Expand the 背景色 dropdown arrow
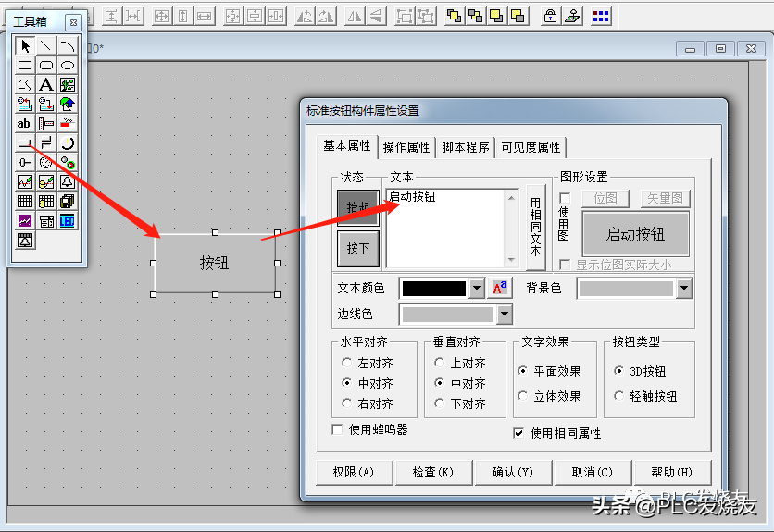Screen dimensions: 774x532 click(x=684, y=289)
